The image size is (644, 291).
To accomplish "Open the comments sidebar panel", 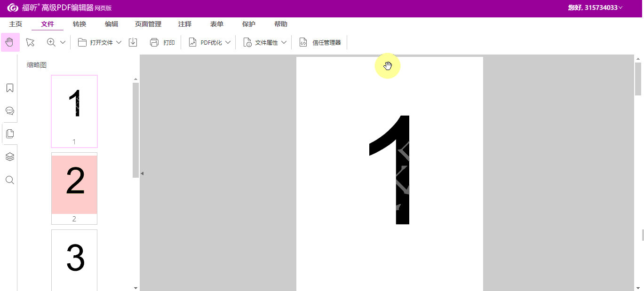I will coord(9,111).
